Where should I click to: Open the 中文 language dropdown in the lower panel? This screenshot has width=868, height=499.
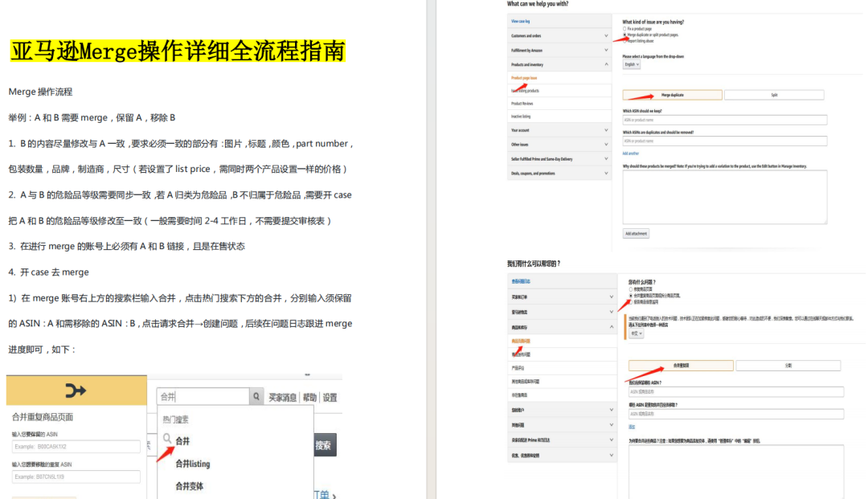click(637, 333)
